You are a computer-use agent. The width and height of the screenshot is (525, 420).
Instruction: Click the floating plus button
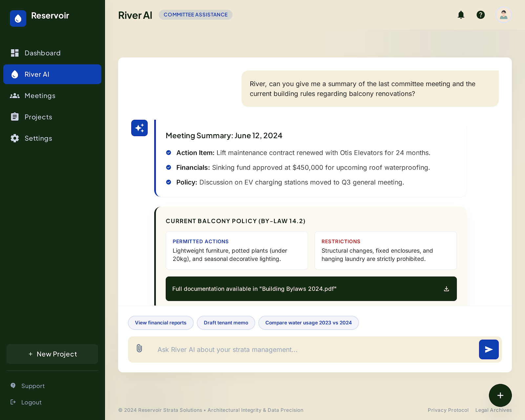point(500,395)
